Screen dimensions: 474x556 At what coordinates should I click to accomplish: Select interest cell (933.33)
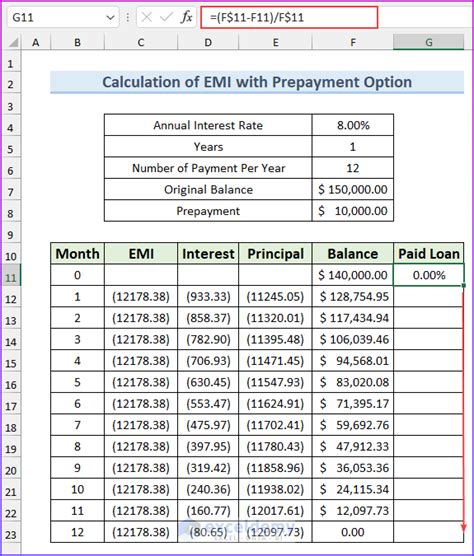pos(208,296)
